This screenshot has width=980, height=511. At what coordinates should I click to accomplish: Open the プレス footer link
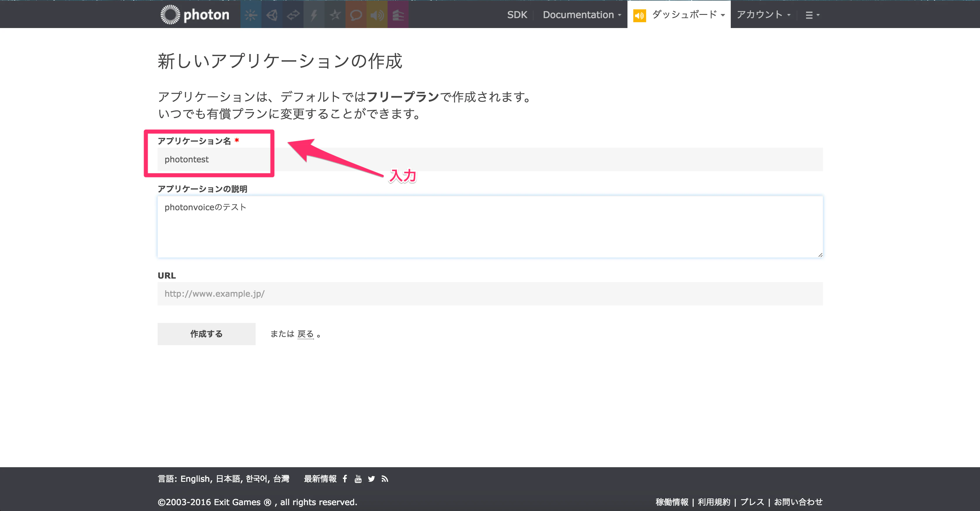click(x=752, y=502)
